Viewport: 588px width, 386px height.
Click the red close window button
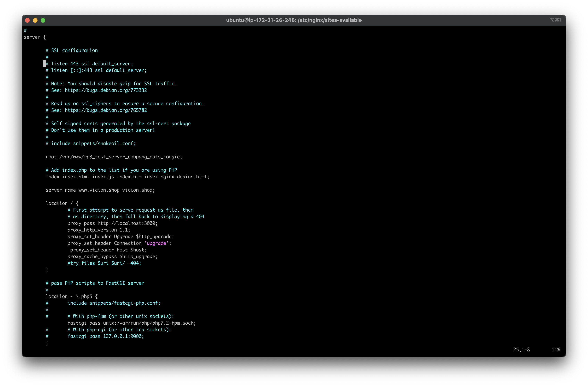coord(27,20)
